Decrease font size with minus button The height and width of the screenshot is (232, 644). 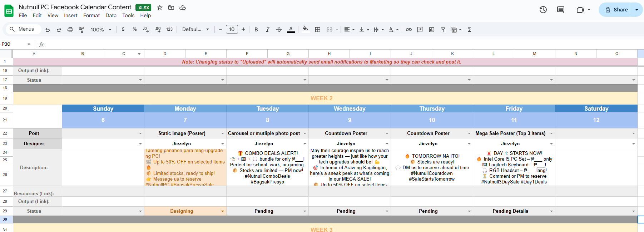[221, 29]
